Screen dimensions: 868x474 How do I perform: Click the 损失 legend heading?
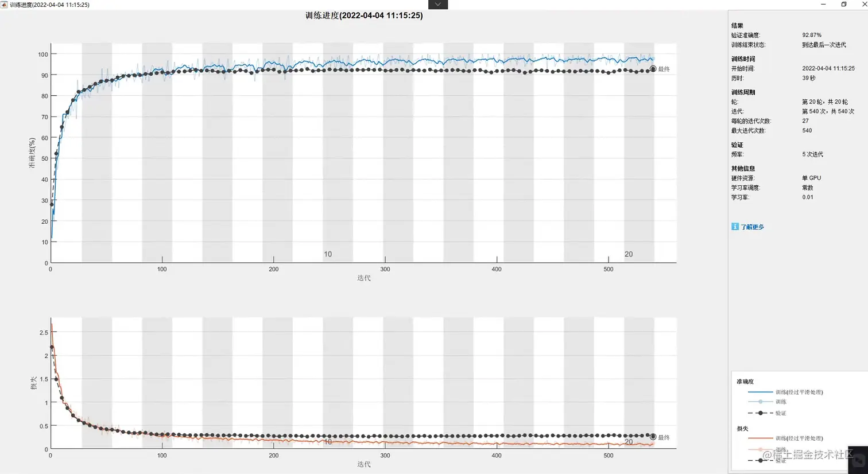pos(742,429)
